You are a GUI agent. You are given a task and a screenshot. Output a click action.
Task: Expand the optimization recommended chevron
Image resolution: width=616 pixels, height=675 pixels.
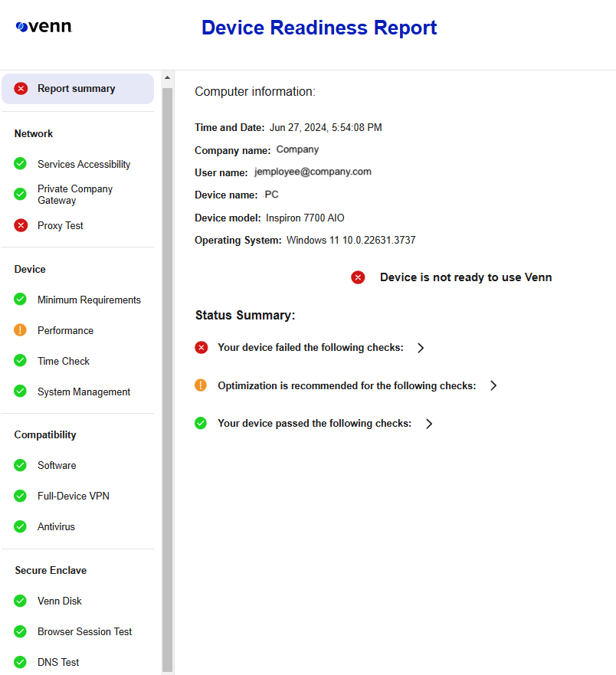point(493,385)
